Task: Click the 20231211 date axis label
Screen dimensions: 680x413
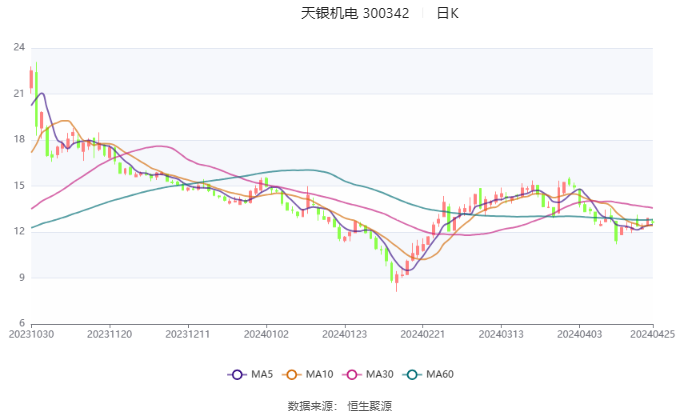Action: point(187,335)
